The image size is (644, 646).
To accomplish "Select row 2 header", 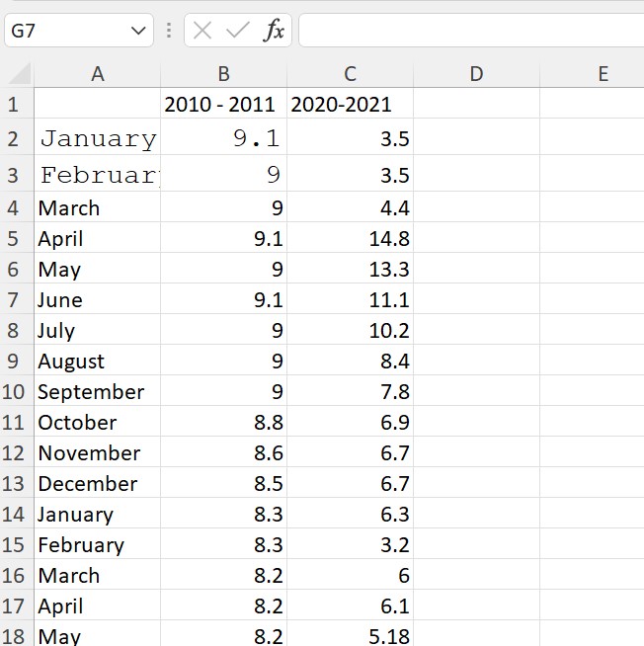I will [17, 137].
